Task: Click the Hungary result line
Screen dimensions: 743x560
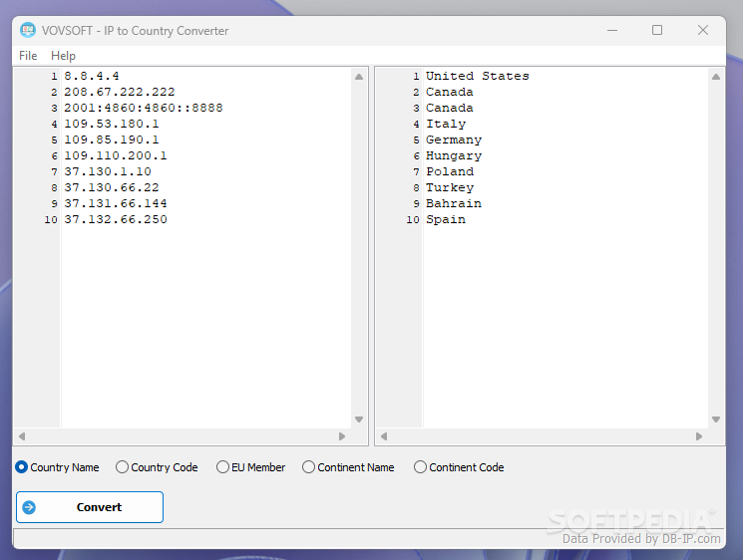Action: (x=454, y=156)
